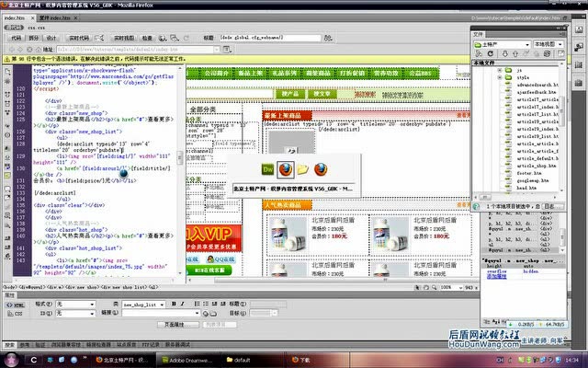Open the class dropdown showing new_shop_list
Image resolution: width=588 pixels, height=368 pixels.
(143, 305)
